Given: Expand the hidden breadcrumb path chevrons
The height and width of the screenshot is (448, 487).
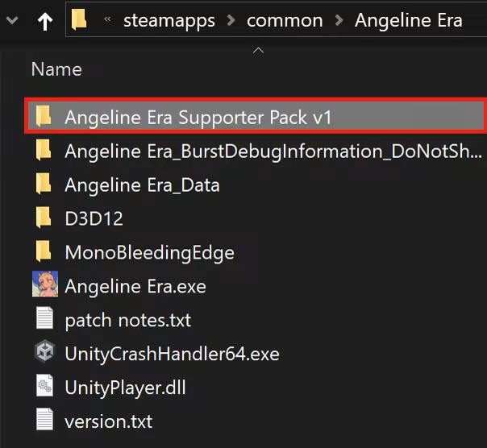Looking at the screenshot, I should [x=107, y=21].
